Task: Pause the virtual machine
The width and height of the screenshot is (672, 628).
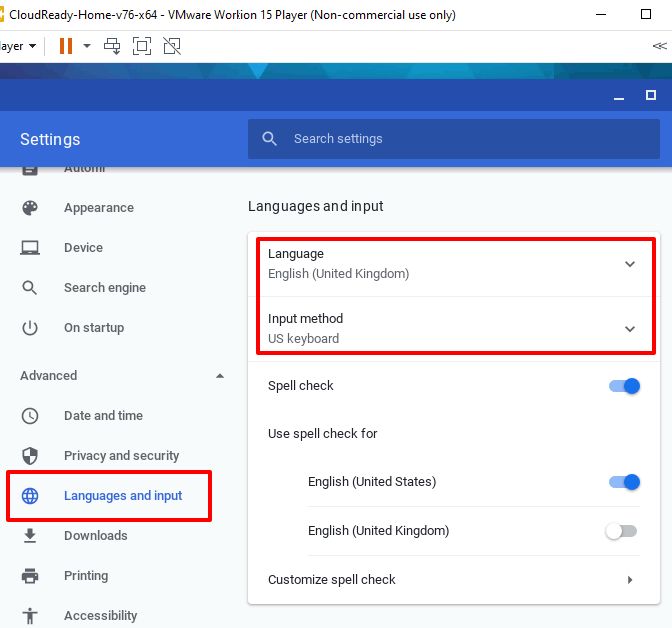Action: [x=66, y=46]
